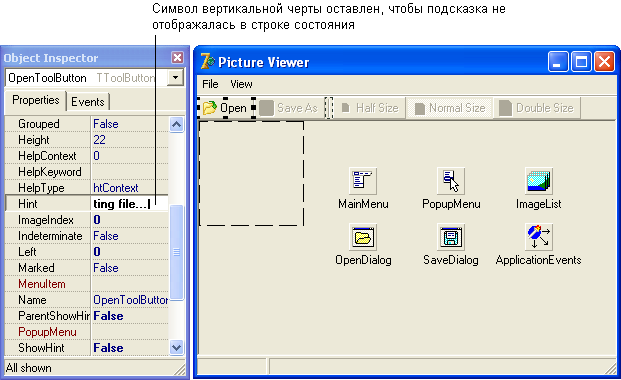Screen dimensions: 621x380
Task: Click the Grouped value False
Action: 106,124
